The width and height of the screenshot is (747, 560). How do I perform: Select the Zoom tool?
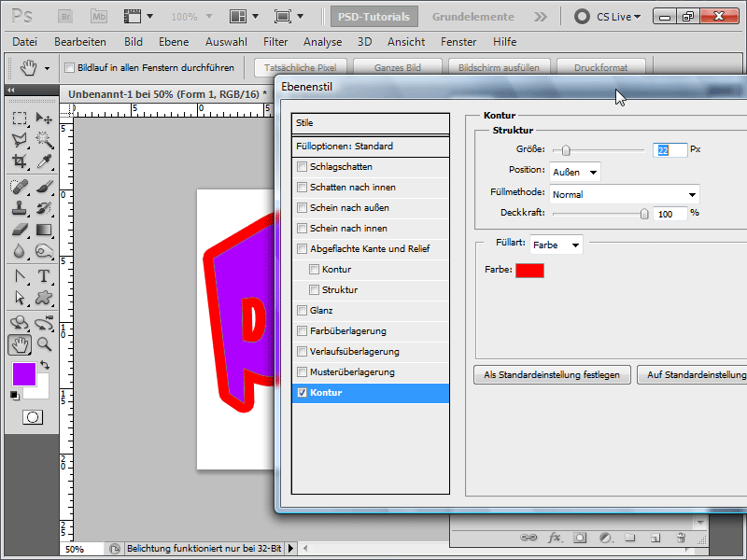click(x=44, y=343)
